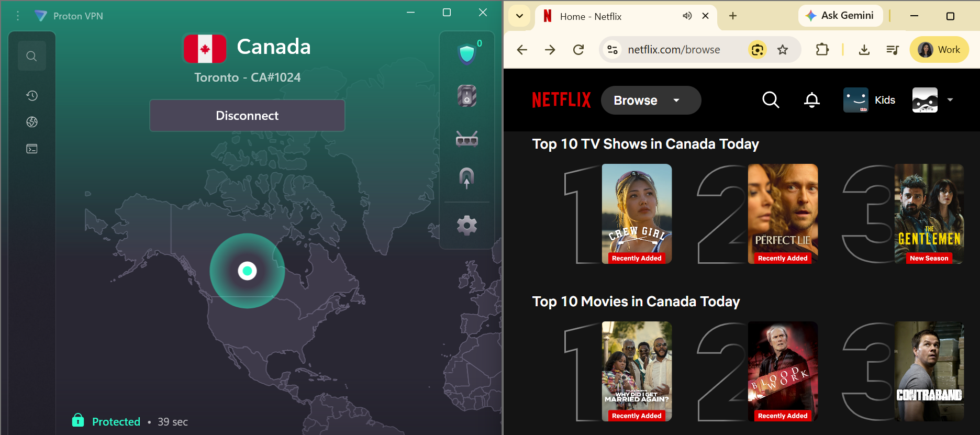
Task: Open the Proton VPN search icon
Action: point(31,56)
